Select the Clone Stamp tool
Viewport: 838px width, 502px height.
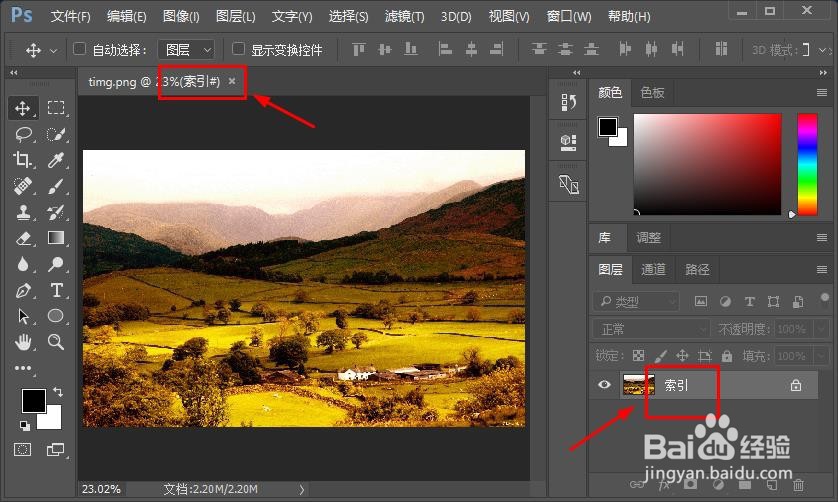pos(22,212)
